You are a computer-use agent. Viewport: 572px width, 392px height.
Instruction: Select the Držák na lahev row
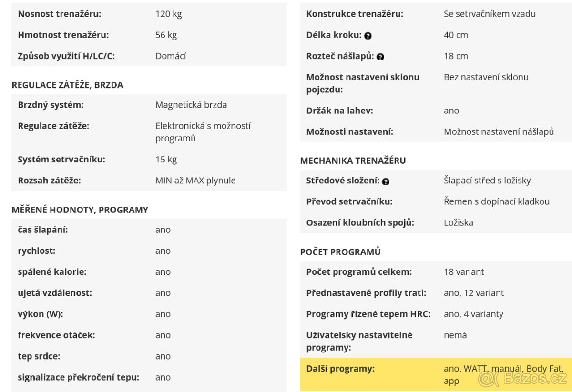pyautogui.click(x=436, y=111)
